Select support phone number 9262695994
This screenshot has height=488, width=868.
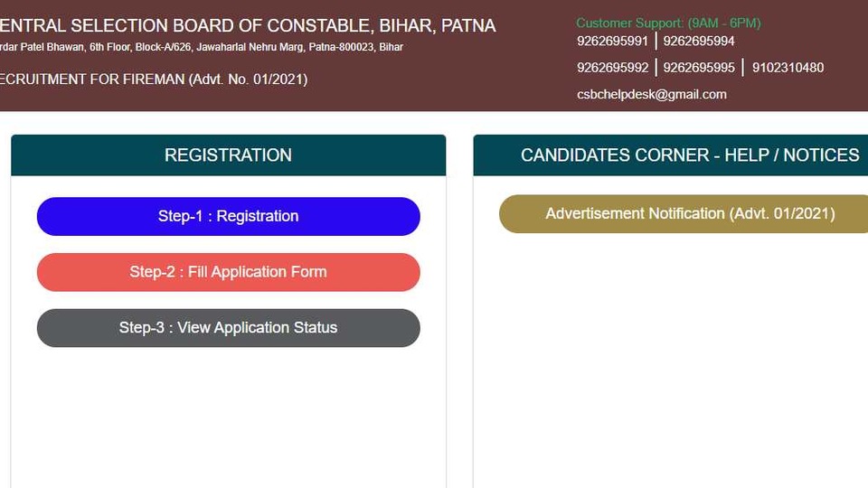point(699,41)
